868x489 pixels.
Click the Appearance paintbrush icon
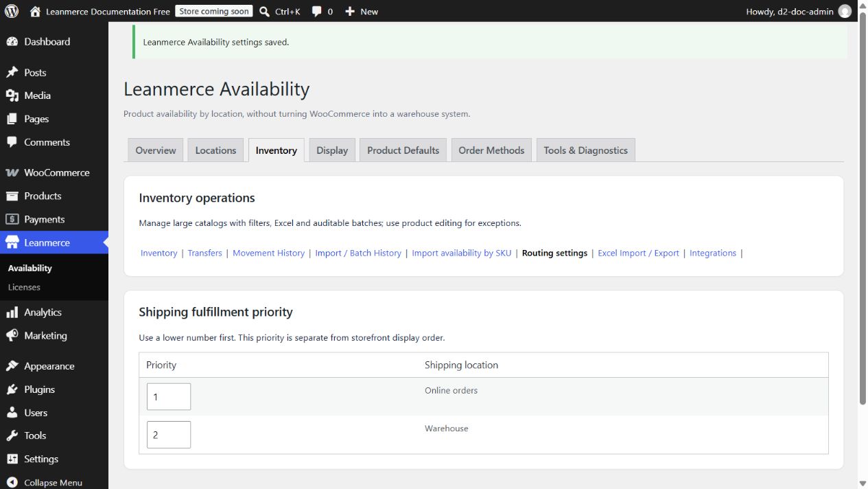(x=12, y=366)
